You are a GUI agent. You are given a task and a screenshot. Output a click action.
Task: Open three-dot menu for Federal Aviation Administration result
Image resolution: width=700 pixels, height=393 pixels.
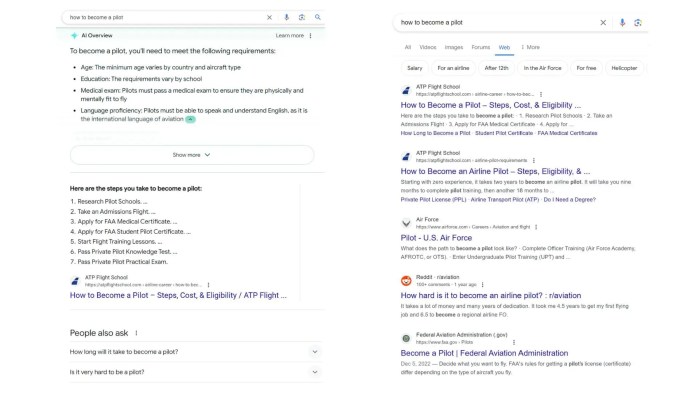pyautogui.click(x=514, y=343)
